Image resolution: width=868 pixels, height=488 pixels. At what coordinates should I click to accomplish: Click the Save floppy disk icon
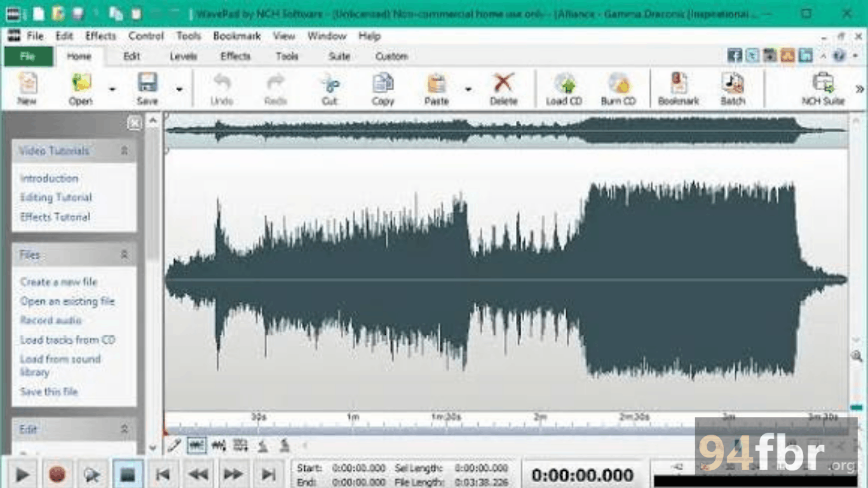pos(147,88)
